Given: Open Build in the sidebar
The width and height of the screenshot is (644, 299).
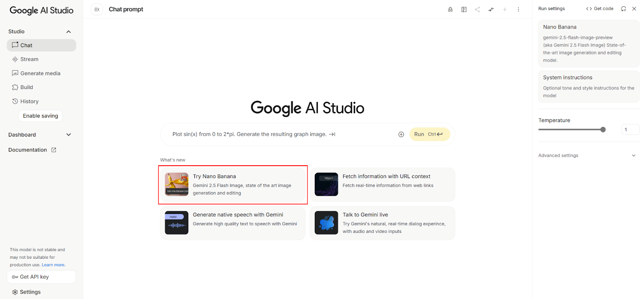Looking at the screenshot, I should [41, 87].
